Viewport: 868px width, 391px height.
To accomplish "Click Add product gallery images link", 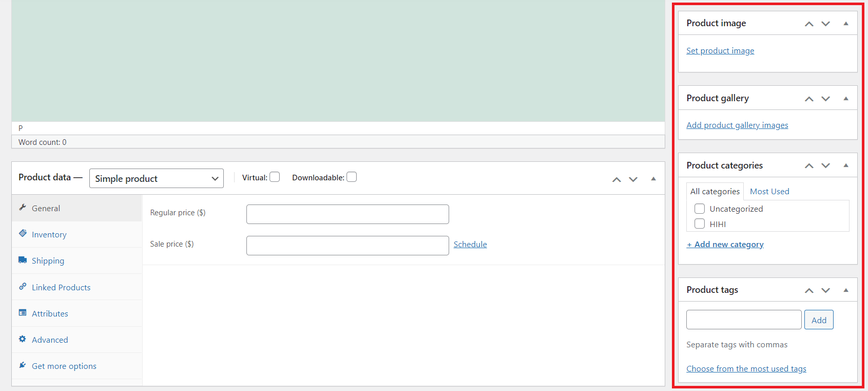I will [737, 125].
